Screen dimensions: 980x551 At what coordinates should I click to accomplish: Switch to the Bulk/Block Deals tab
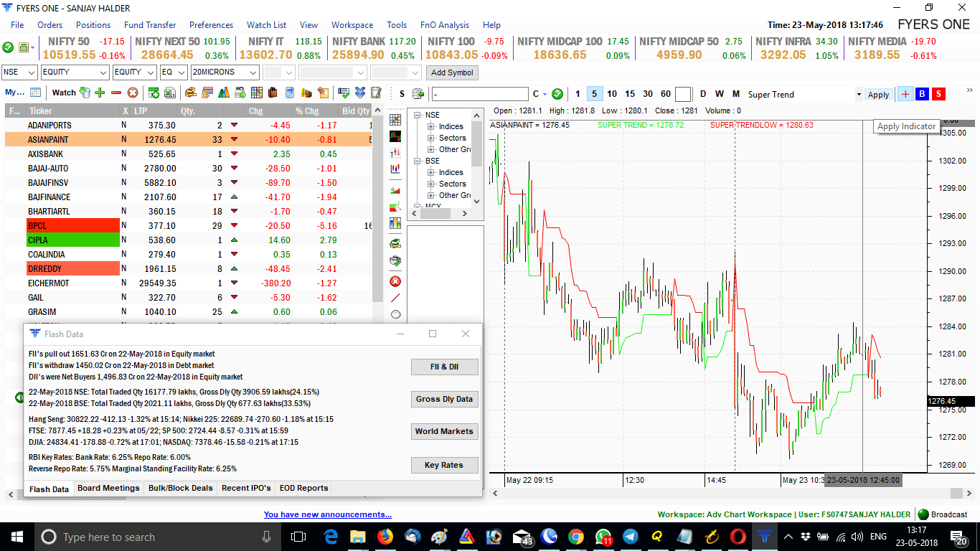(181, 488)
